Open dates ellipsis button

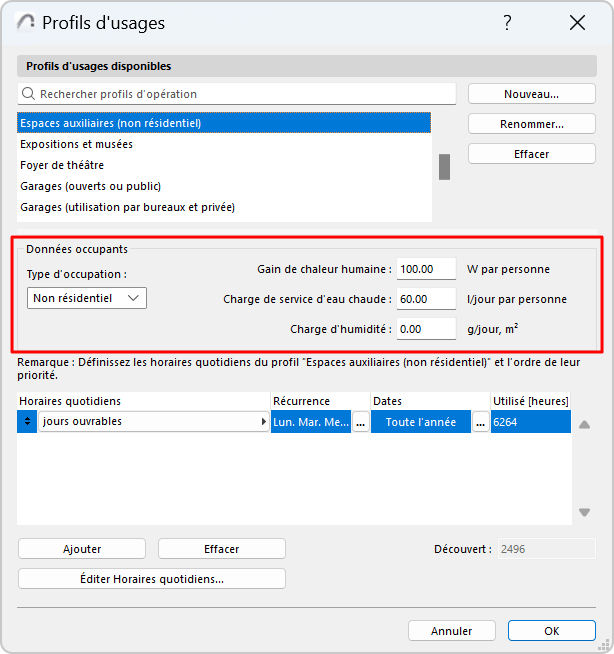point(481,423)
